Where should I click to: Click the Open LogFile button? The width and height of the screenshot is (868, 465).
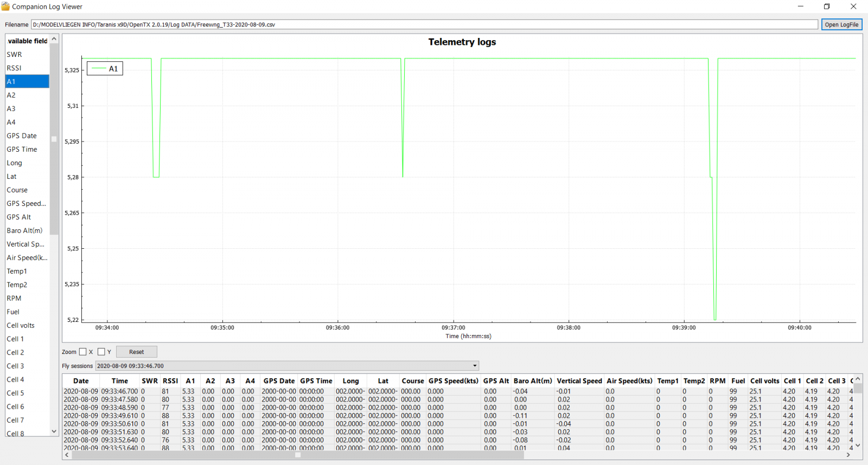[x=841, y=24]
